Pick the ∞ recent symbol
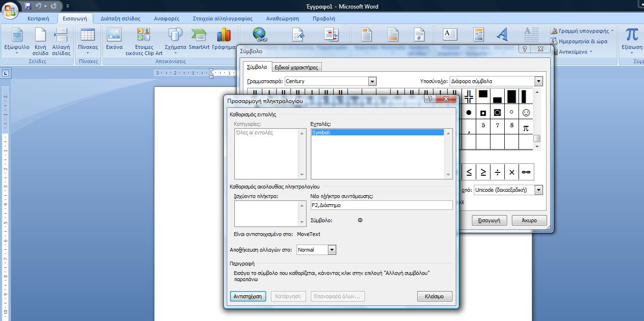 (526, 172)
